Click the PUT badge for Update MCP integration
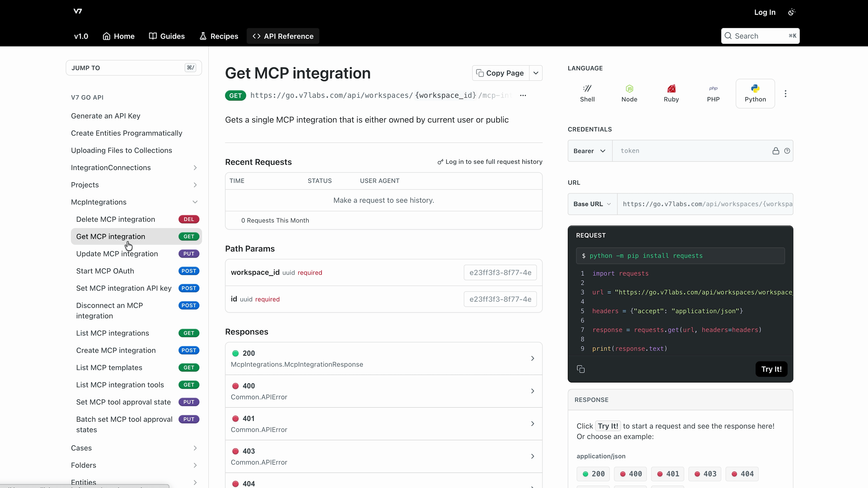The height and width of the screenshot is (488, 868). click(x=189, y=253)
